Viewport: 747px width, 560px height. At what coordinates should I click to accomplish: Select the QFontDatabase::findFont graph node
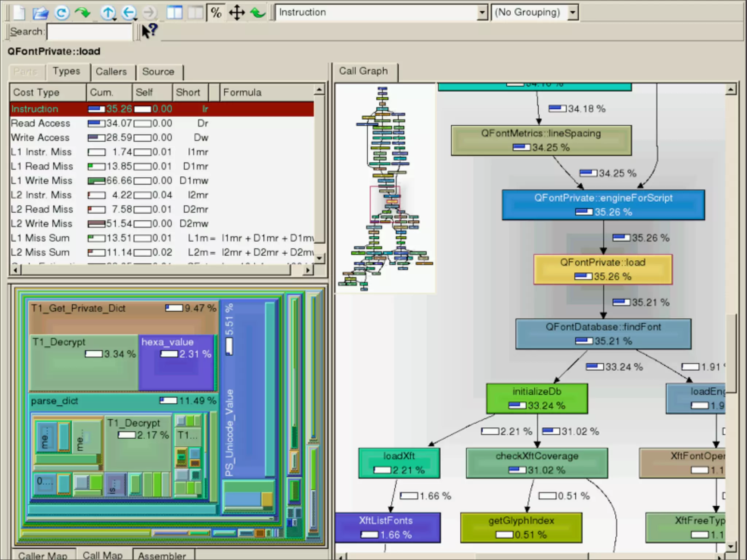tap(603, 334)
